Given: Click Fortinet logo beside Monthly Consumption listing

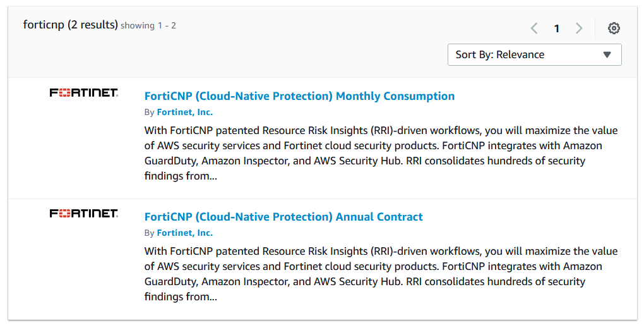Looking at the screenshot, I should pyautogui.click(x=84, y=93).
